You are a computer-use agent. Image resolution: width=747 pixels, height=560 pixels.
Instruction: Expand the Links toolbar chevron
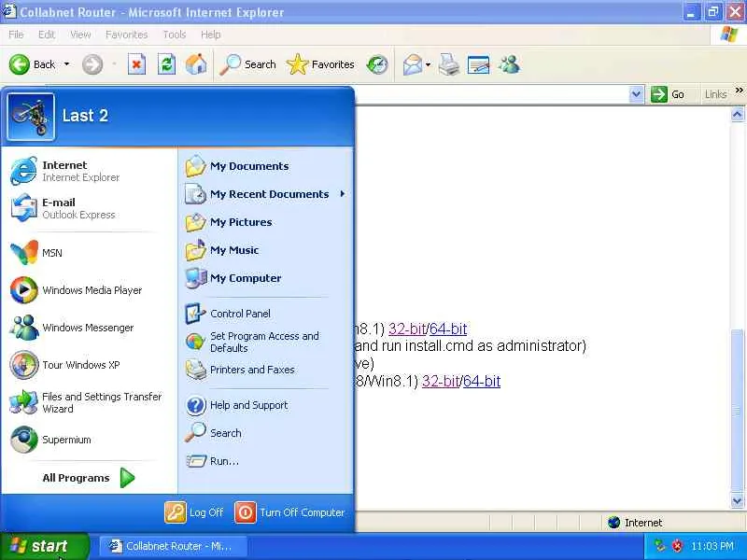point(739,90)
